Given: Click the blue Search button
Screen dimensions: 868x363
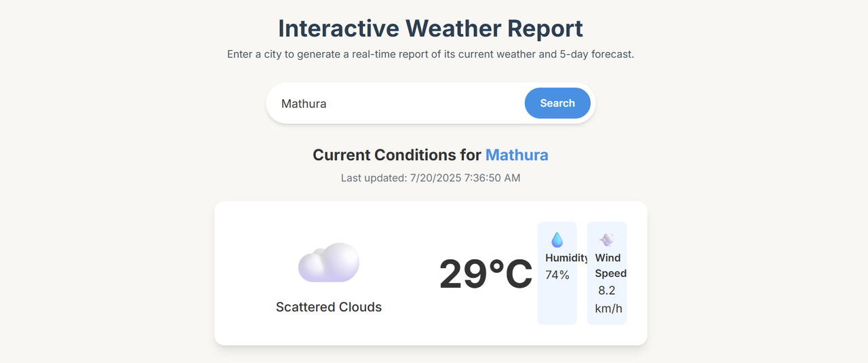Looking at the screenshot, I should pos(557,103).
